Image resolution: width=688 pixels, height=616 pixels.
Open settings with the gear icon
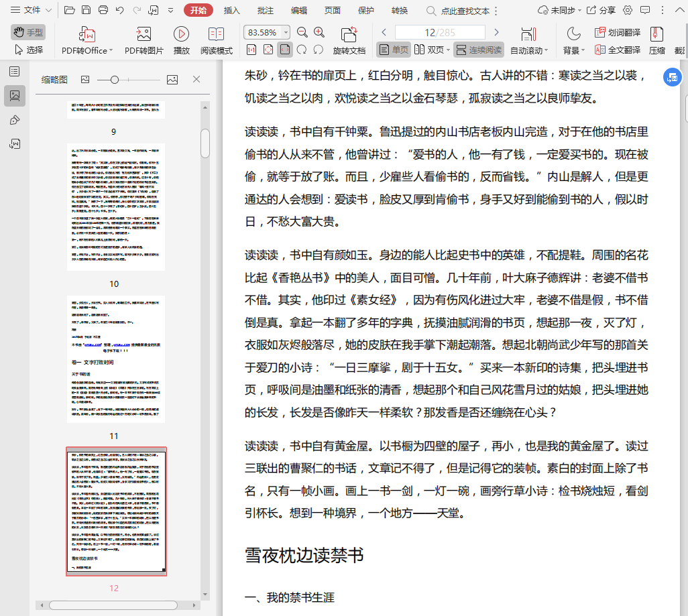(x=628, y=10)
